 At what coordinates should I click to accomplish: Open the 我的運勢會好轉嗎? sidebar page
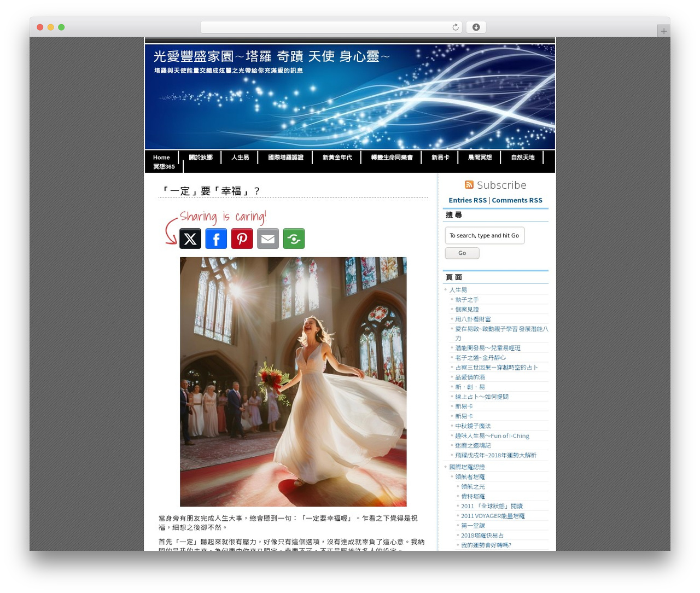[x=486, y=545]
